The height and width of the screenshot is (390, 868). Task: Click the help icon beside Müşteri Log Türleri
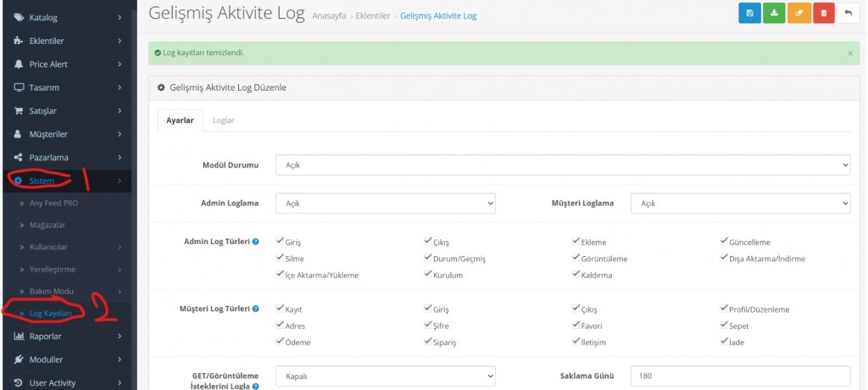point(256,309)
